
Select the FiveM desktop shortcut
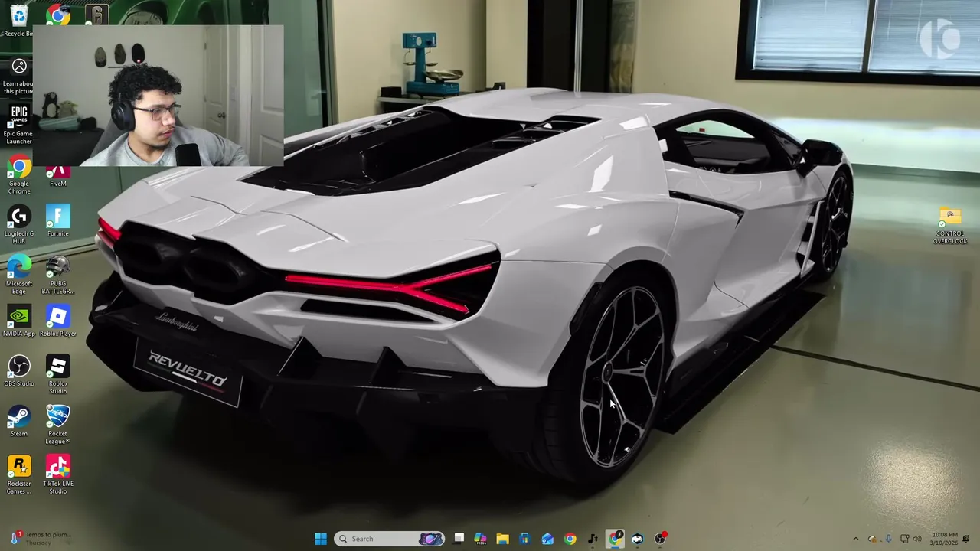pos(58,177)
